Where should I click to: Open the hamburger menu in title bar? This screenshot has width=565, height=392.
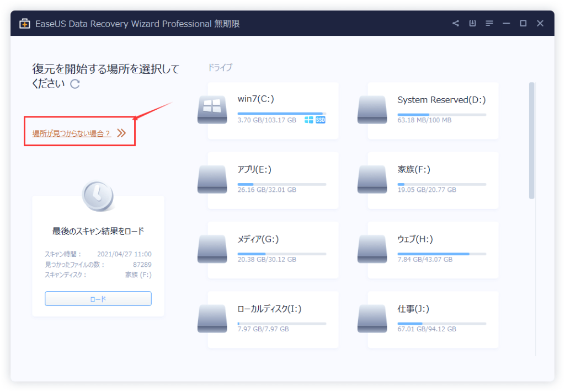pyautogui.click(x=489, y=23)
